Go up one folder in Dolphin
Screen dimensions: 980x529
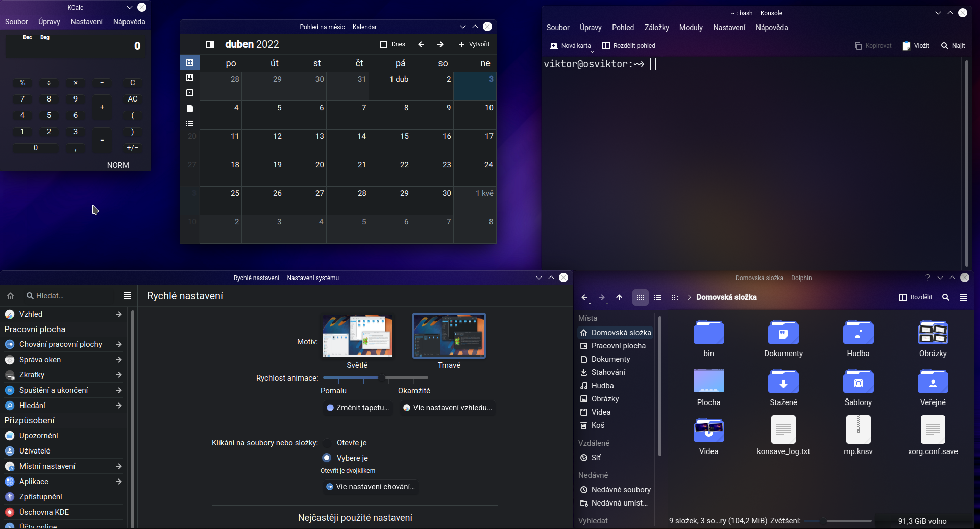619,297
